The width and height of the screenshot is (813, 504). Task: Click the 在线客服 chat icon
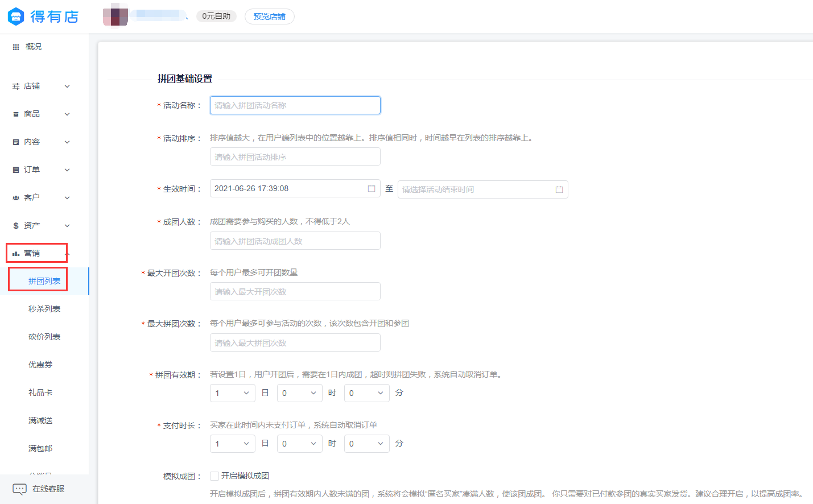pos(19,489)
